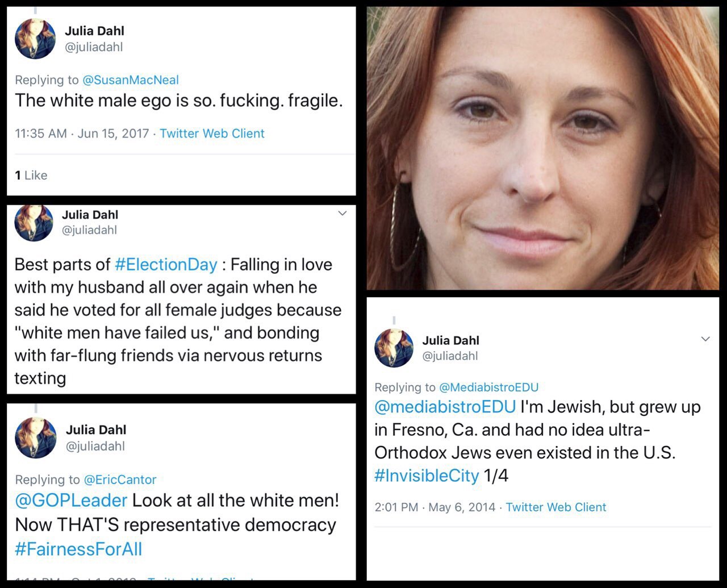Click the avatar in the #ElectionDay tweet
Screen dimensions: 727x588
click(34, 223)
